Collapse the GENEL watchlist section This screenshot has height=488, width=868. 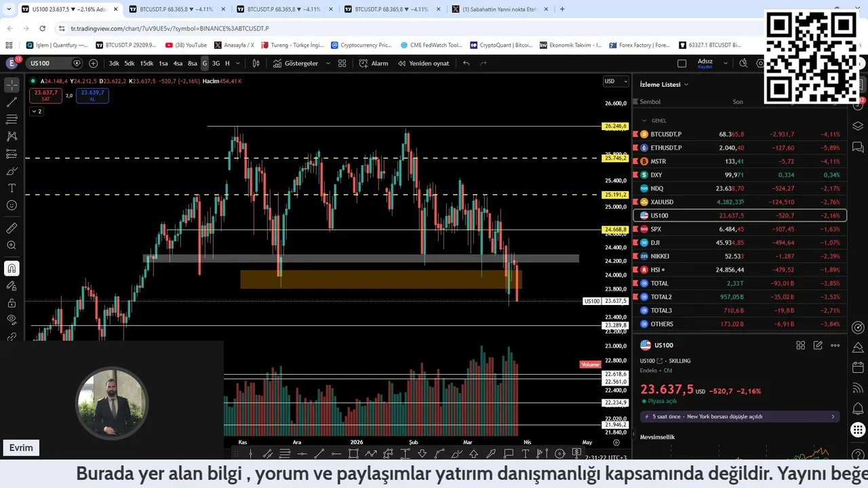pyautogui.click(x=644, y=121)
